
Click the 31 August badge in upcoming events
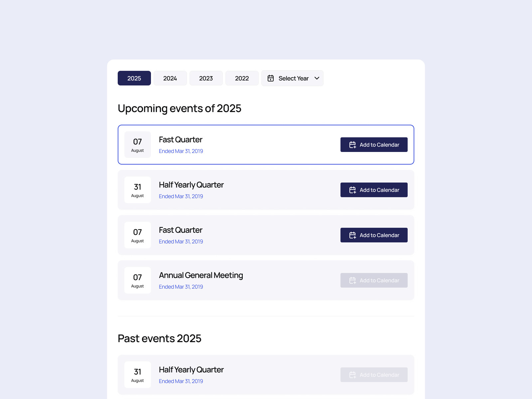[138, 190]
